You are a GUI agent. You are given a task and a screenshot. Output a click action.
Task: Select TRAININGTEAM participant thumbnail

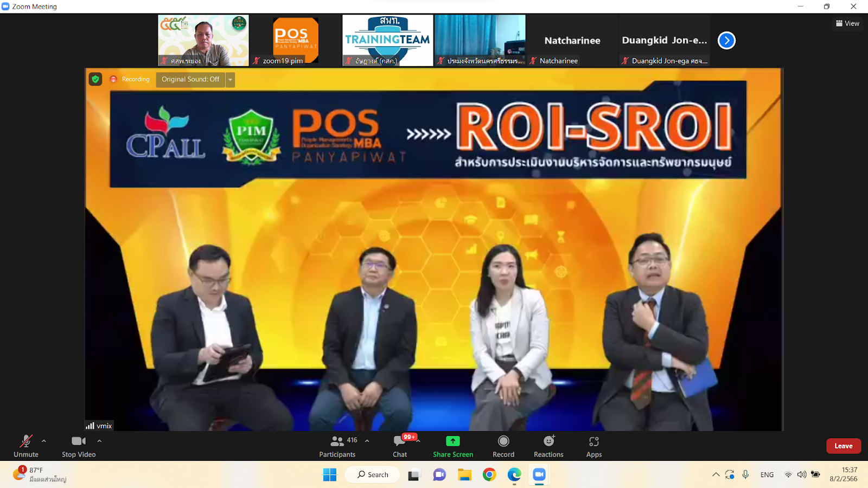(x=388, y=40)
